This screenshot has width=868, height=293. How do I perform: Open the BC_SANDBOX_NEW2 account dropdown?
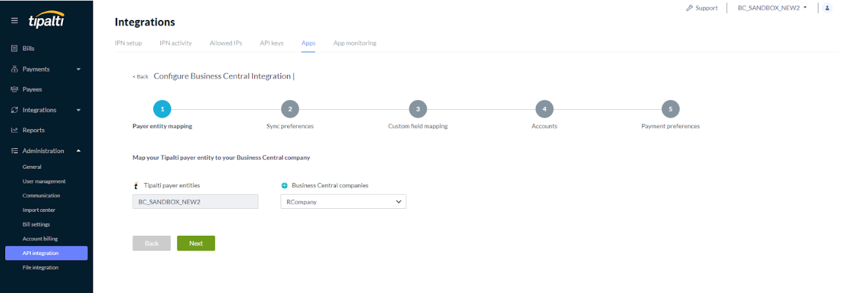click(772, 8)
